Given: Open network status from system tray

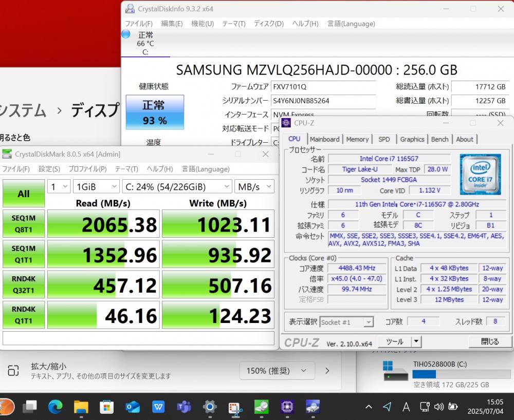Looking at the screenshot, I should coord(425,407).
